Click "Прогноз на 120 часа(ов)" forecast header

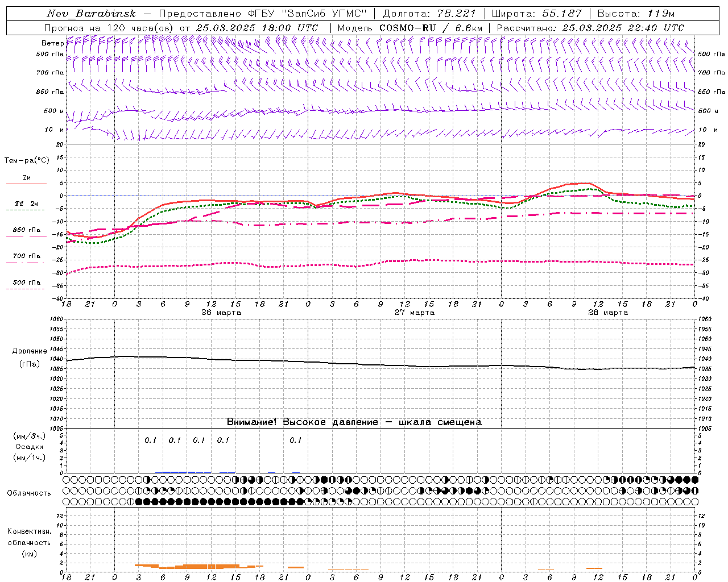(110, 28)
